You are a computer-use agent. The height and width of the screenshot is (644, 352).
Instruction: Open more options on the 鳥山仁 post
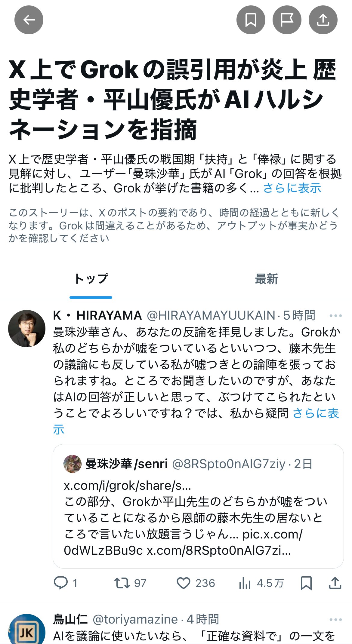click(336, 619)
